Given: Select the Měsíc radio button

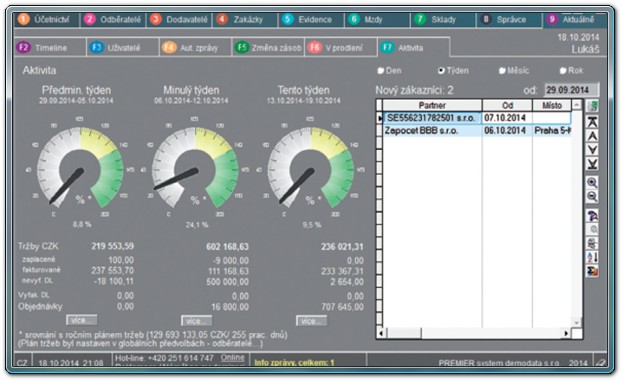Looking at the screenshot, I should (x=502, y=71).
